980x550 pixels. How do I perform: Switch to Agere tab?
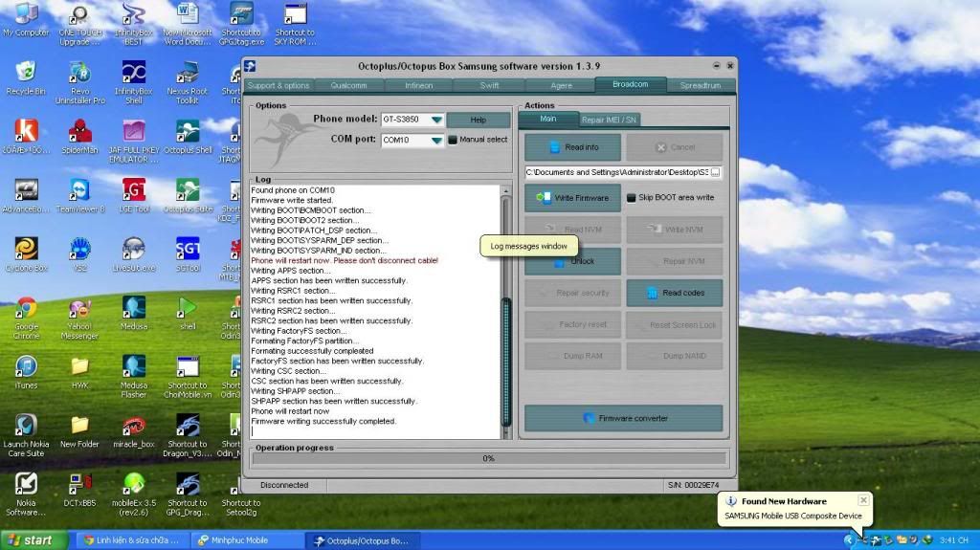[x=561, y=86]
